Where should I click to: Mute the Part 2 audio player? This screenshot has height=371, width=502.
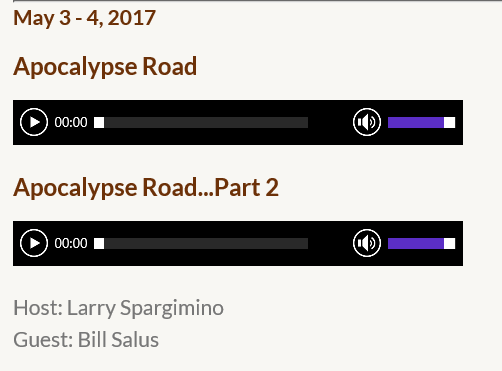(x=367, y=243)
